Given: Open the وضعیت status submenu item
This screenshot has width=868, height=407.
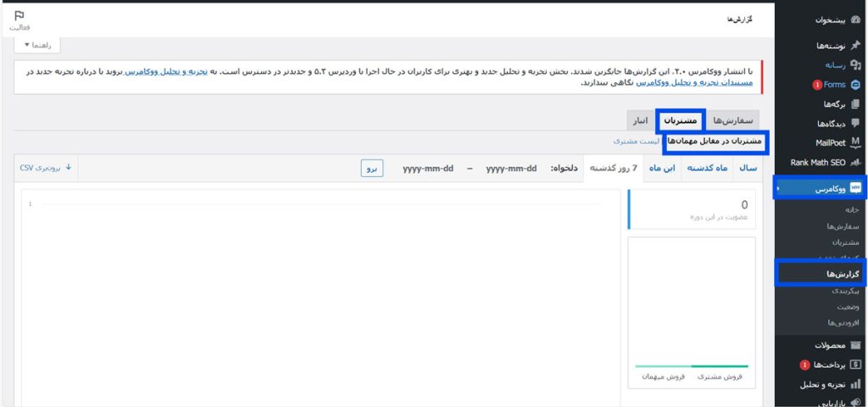Looking at the screenshot, I should point(849,306).
